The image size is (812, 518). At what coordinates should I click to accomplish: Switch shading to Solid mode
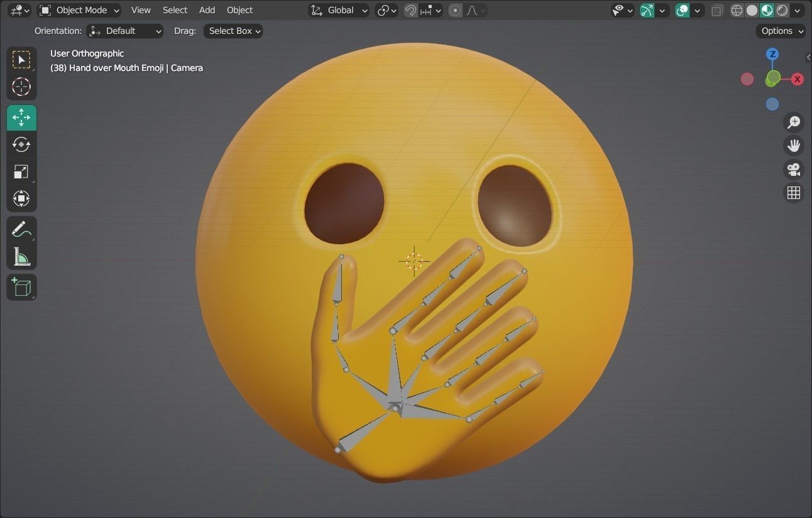point(751,10)
